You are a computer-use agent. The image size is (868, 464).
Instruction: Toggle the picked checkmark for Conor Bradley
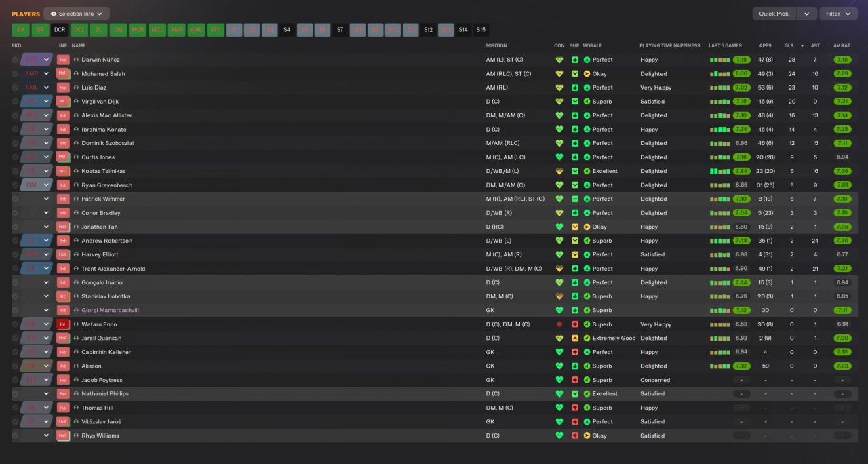[15, 213]
